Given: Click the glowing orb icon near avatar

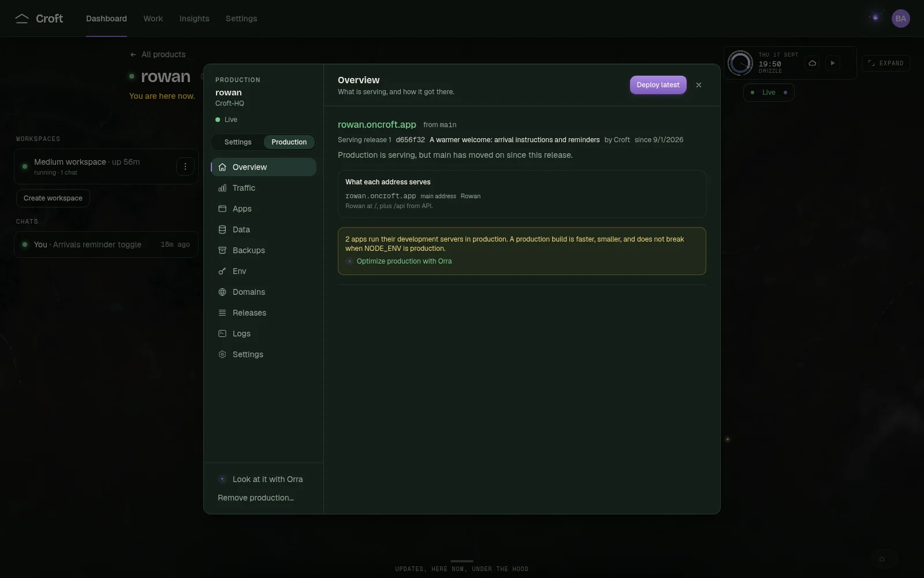Looking at the screenshot, I should pyautogui.click(x=875, y=18).
